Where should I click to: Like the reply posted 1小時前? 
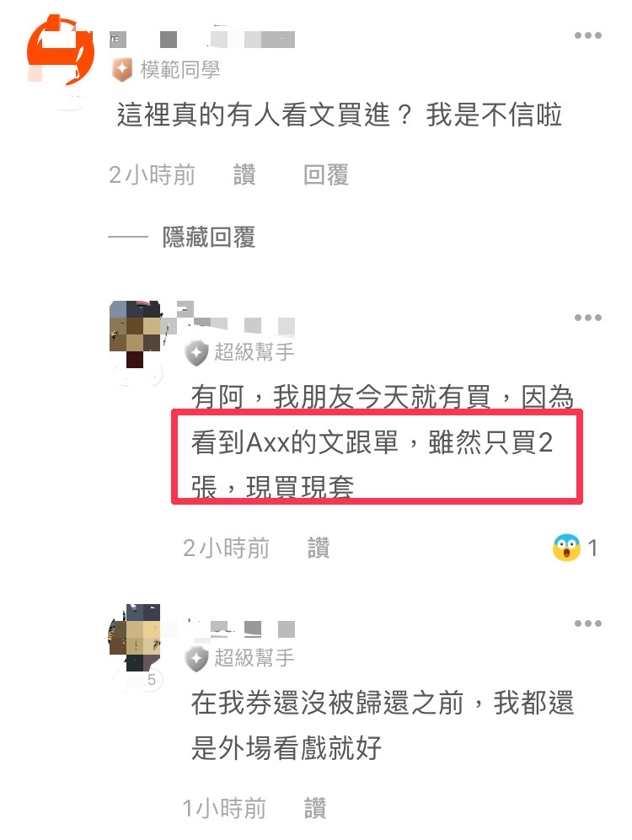tap(315, 808)
